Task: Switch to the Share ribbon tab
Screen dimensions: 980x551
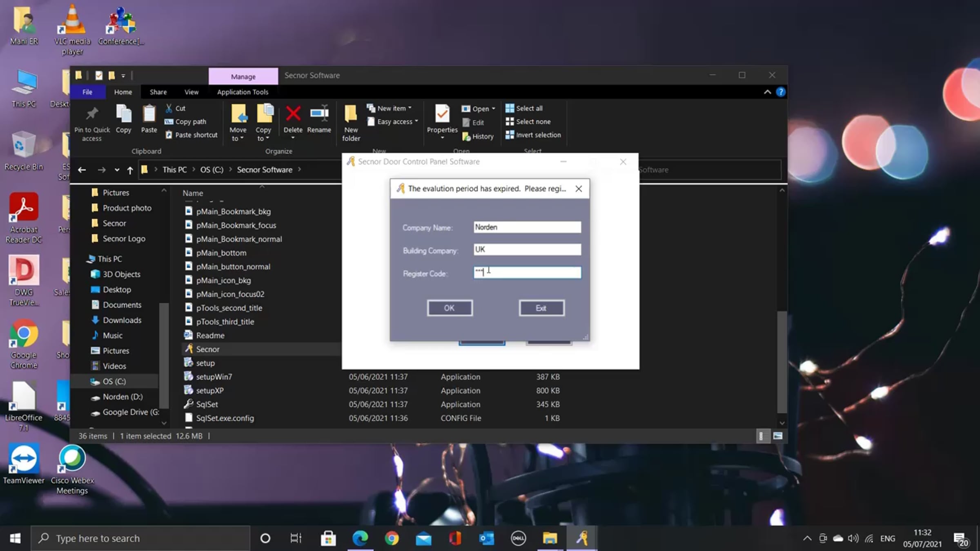Action: tap(158, 92)
